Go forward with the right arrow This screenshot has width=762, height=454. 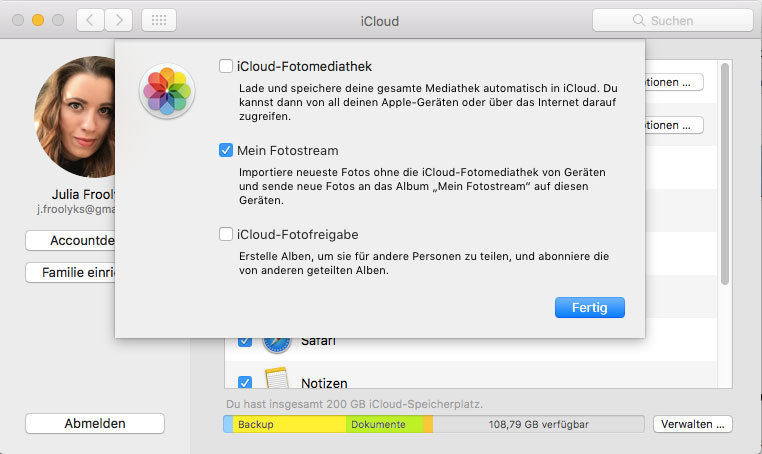point(119,20)
